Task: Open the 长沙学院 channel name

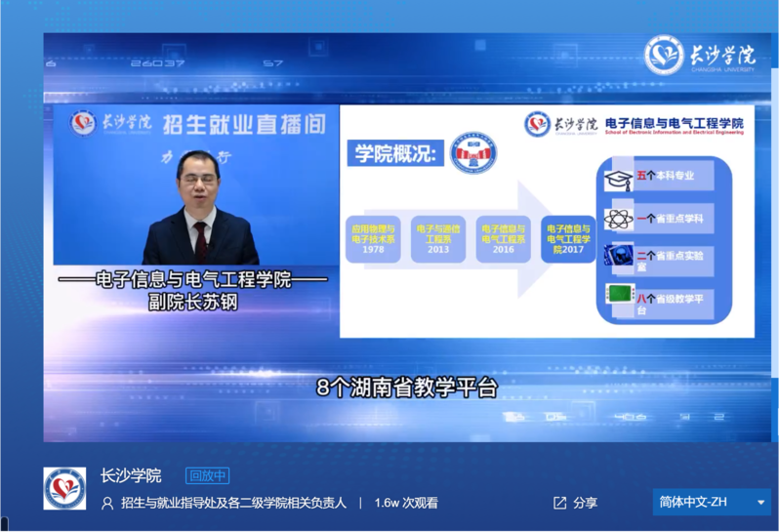Action: (x=131, y=475)
